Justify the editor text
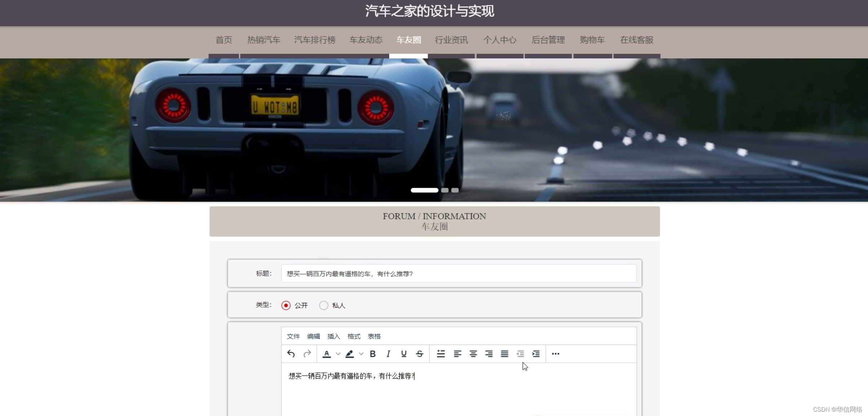Screen dimensions: 868x416 point(505,354)
